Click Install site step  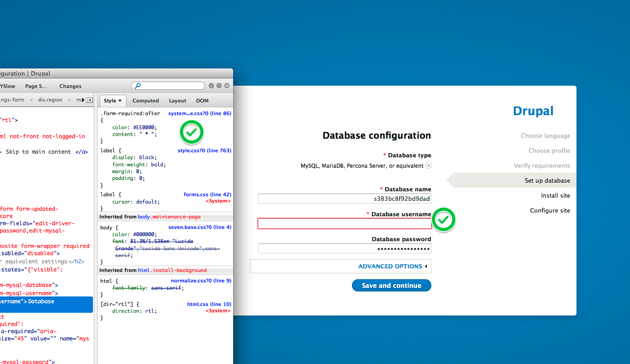[556, 195]
